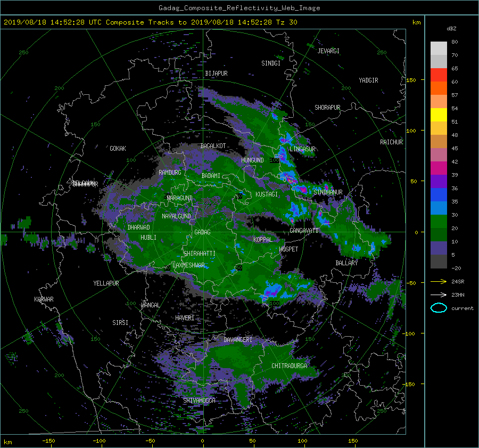Click the RAICHUR label

coord(391,142)
